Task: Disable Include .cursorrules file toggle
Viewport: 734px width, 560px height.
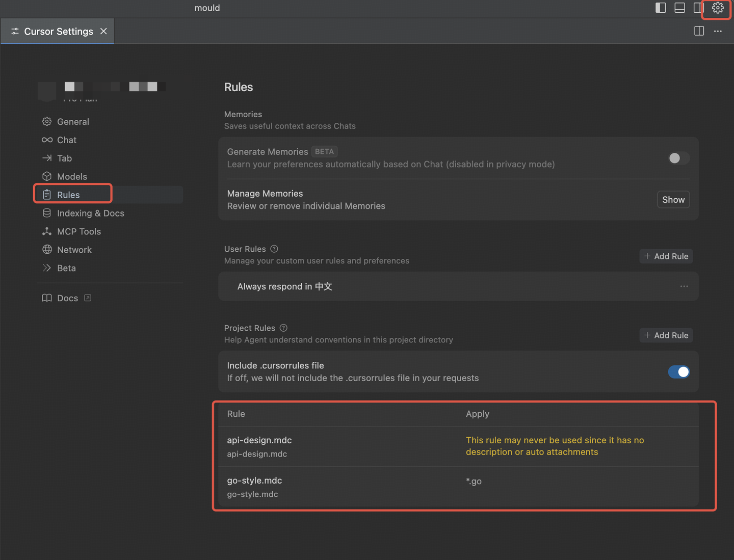Action: pyautogui.click(x=678, y=372)
